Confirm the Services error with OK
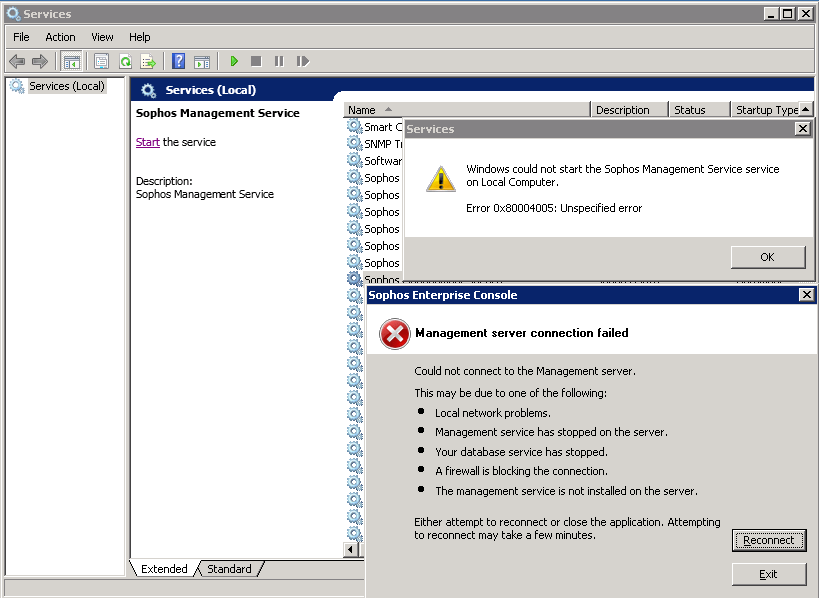This screenshot has height=598, width=819. click(x=767, y=257)
